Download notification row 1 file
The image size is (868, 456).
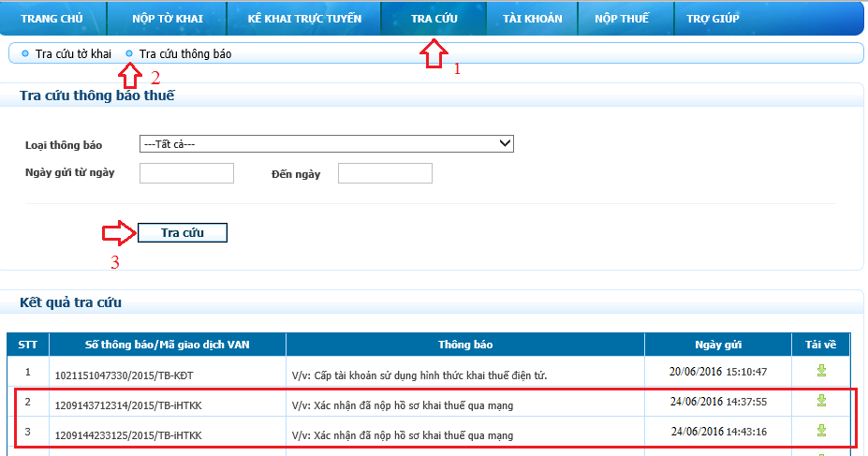(x=821, y=371)
